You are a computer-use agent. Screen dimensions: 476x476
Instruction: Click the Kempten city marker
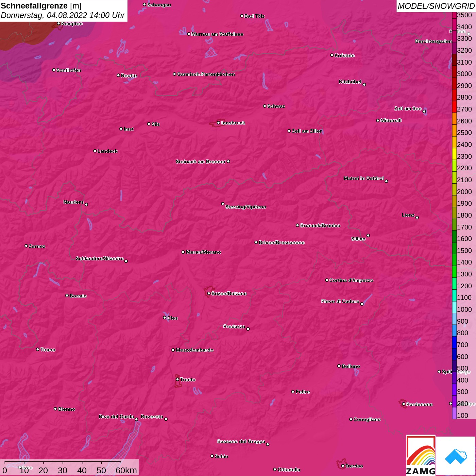(58, 23)
